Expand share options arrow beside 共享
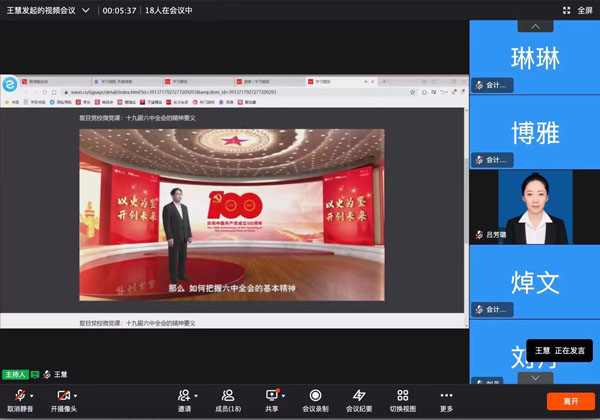Image resolution: width=600 pixels, height=420 pixels. tap(285, 395)
